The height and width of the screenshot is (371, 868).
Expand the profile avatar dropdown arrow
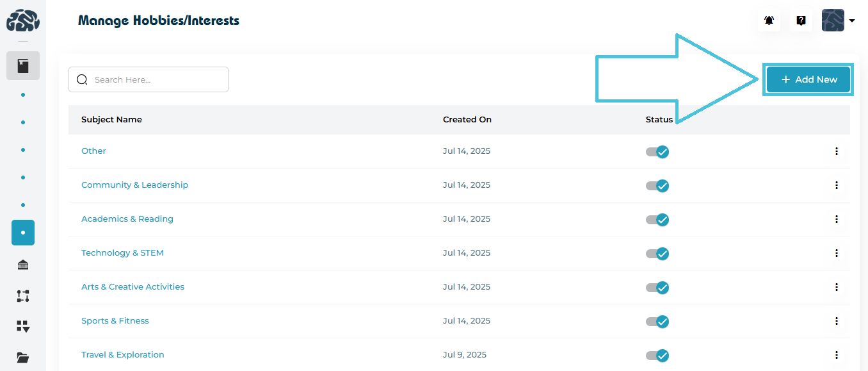coord(852,21)
